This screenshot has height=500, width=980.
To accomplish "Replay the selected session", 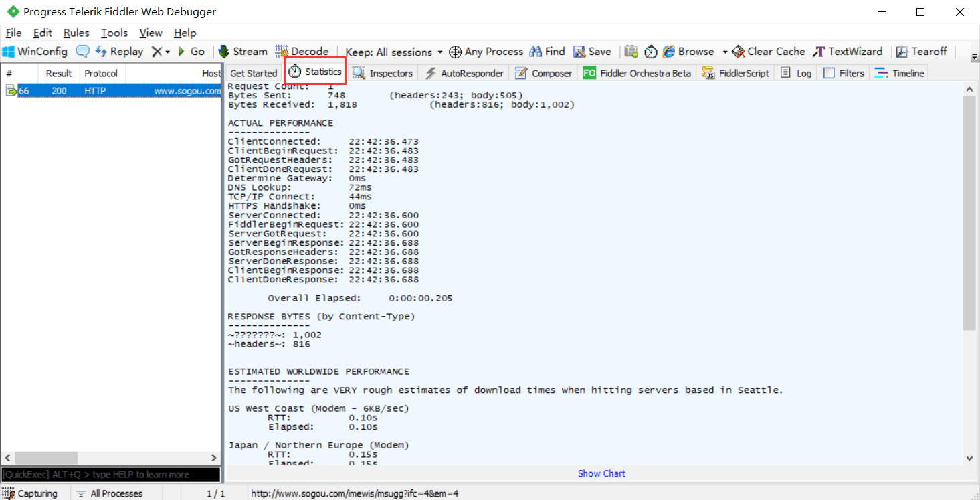I will 119,52.
